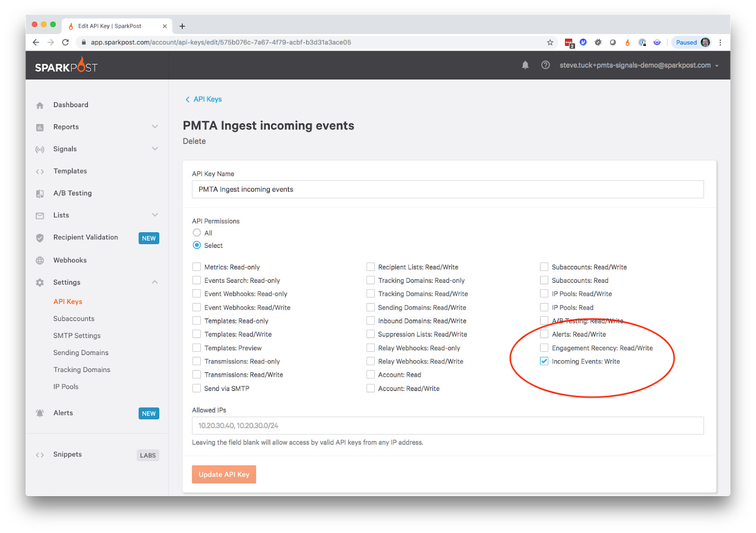Click the Reports chart icon

40,127
